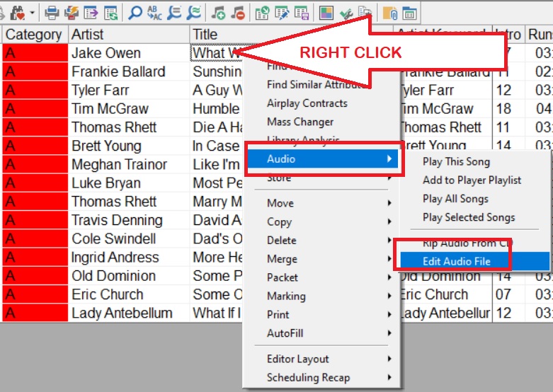The image size is (553, 392).
Task: Select Play Selected Songs in submenu
Action: click(469, 217)
